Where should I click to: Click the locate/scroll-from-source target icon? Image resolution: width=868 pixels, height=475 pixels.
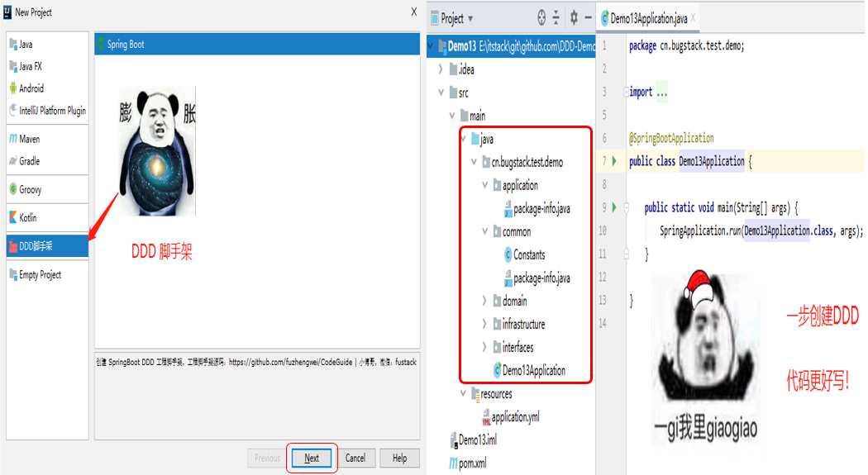click(541, 18)
